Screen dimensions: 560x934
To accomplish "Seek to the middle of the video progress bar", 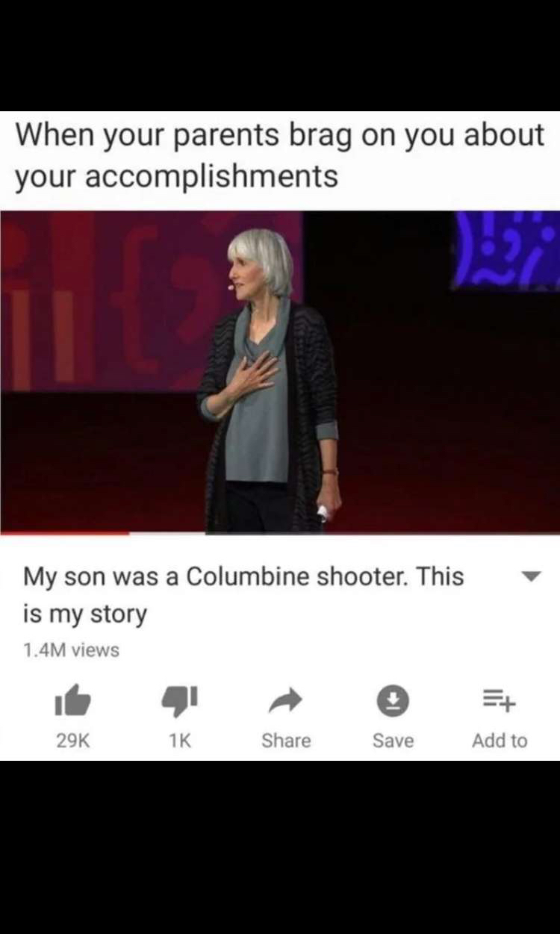I will (x=280, y=534).
